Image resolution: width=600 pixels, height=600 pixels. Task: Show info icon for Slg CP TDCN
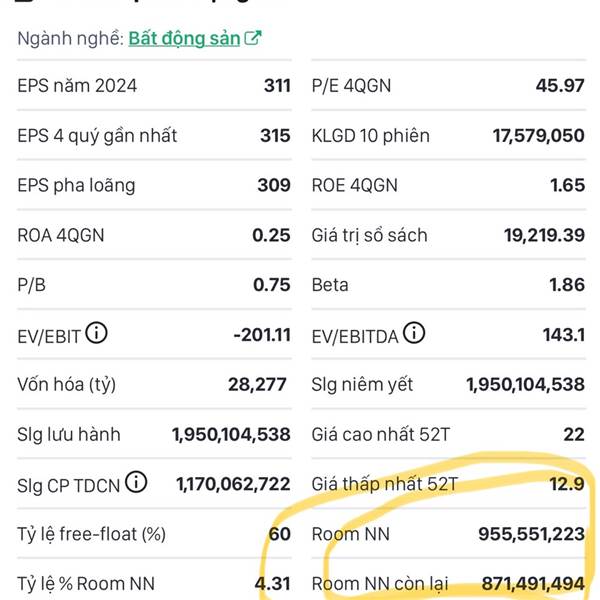[x=136, y=482]
